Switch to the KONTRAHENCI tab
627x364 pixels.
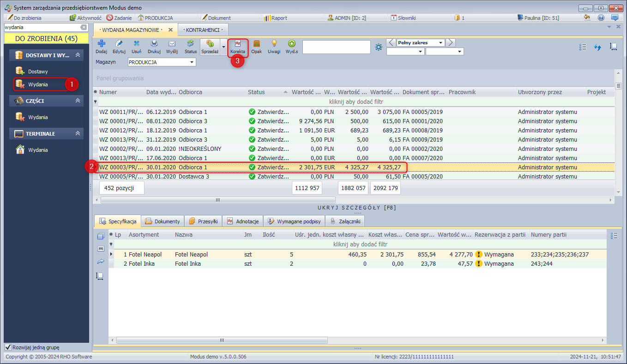point(203,30)
